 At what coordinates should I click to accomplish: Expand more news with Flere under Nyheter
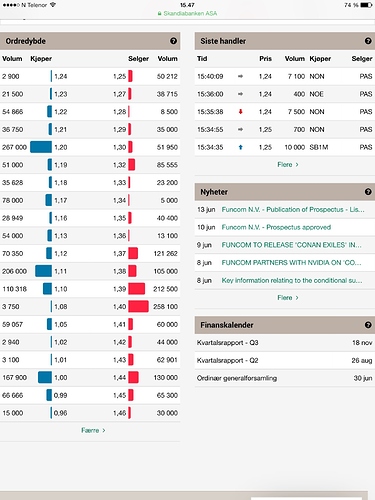pos(288,297)
